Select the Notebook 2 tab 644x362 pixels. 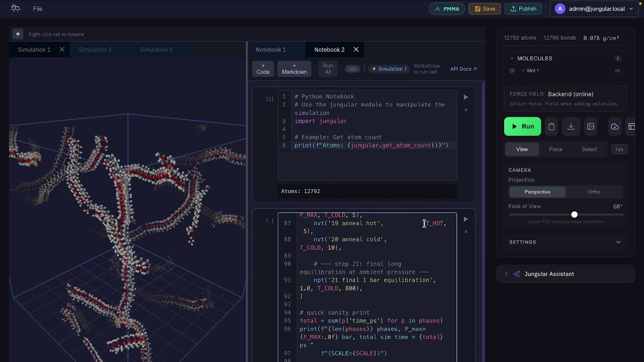(x=330, y=50)
